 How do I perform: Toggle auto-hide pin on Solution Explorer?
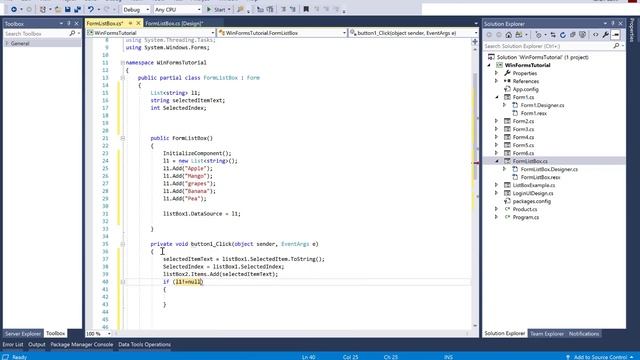click(x=613, y=24)
